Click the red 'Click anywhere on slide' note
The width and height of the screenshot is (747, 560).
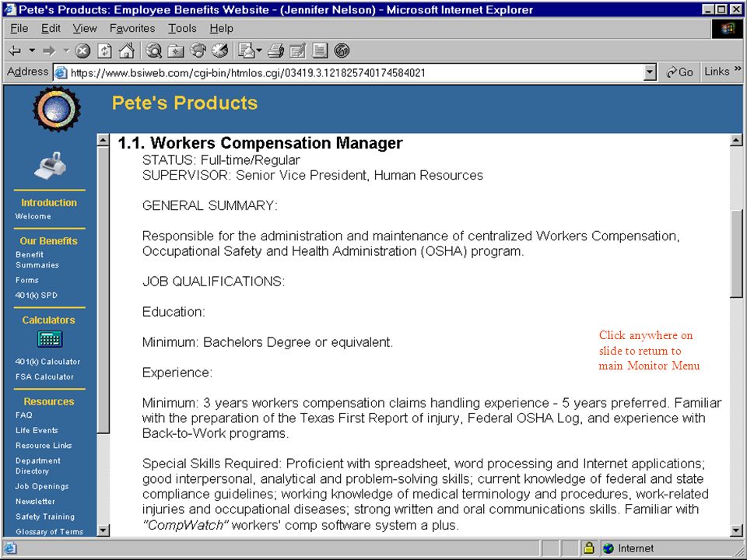point(649,351)
